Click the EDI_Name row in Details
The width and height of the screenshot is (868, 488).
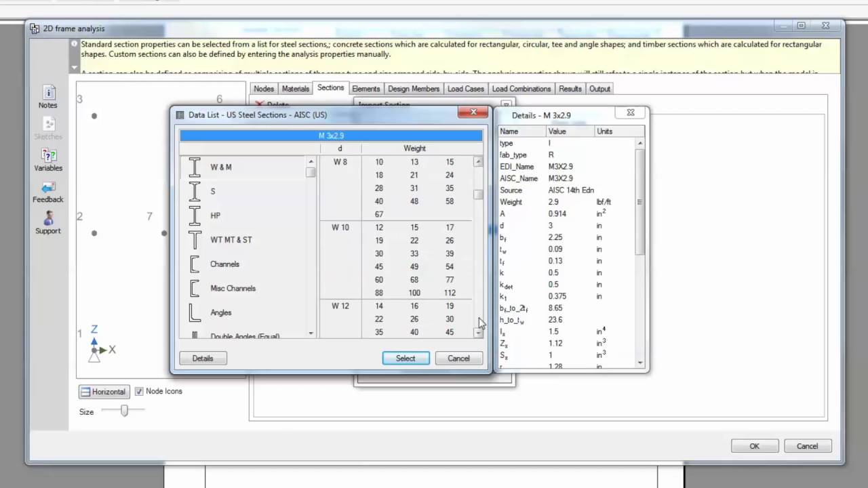point(566,167)
